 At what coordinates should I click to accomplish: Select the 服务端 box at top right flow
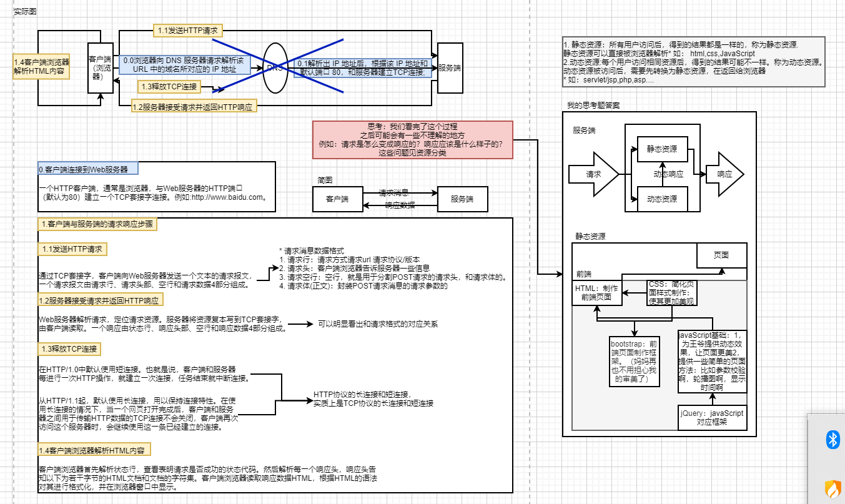tap(450, 67)
